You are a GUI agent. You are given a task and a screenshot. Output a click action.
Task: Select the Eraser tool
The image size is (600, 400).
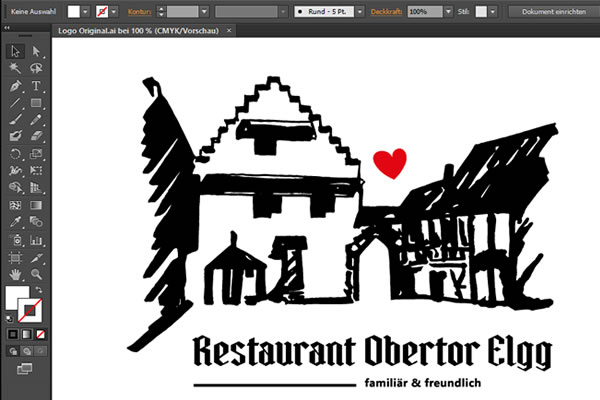36,137
